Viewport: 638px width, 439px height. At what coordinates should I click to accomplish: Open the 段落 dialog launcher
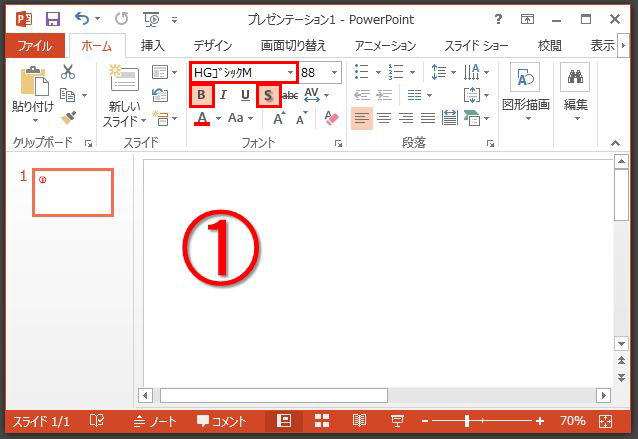[x=490, y=143]
